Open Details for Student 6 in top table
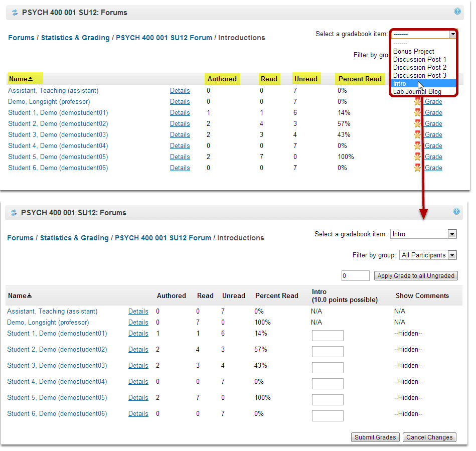Viewport: 476px width, 451px height. [x=180, y=168]
